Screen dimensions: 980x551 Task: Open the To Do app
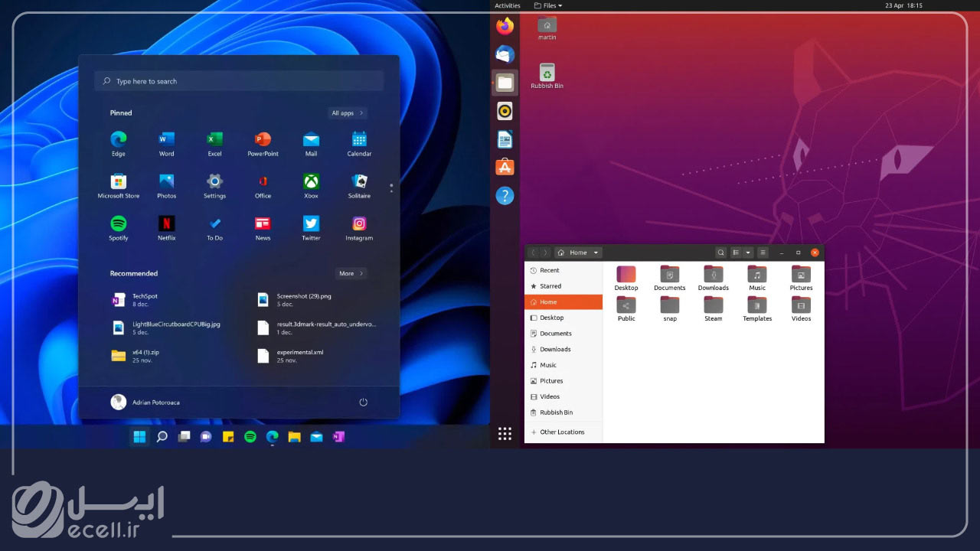214,227
